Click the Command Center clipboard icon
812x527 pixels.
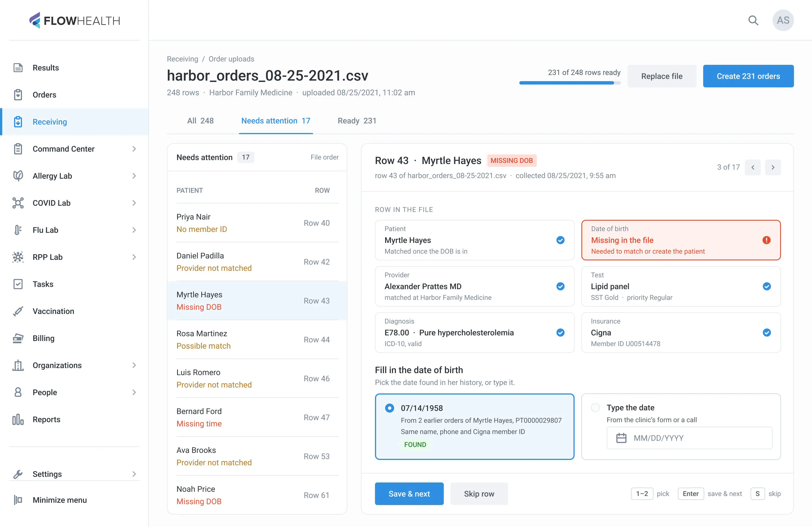[18, 149]
